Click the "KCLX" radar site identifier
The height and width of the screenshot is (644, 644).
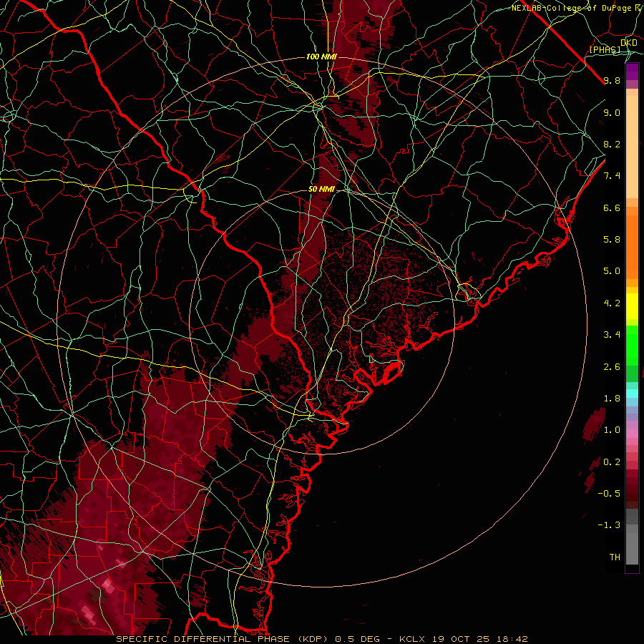[x=413, y=639]
